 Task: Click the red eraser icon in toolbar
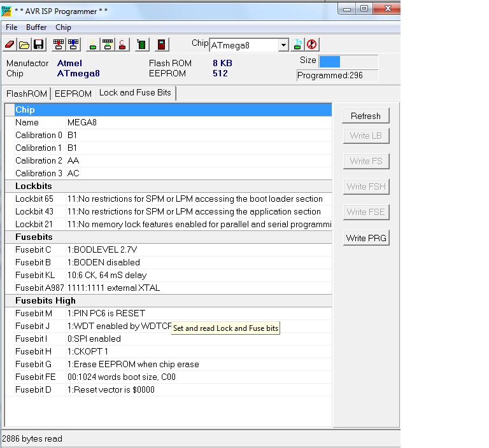point(10,45)
